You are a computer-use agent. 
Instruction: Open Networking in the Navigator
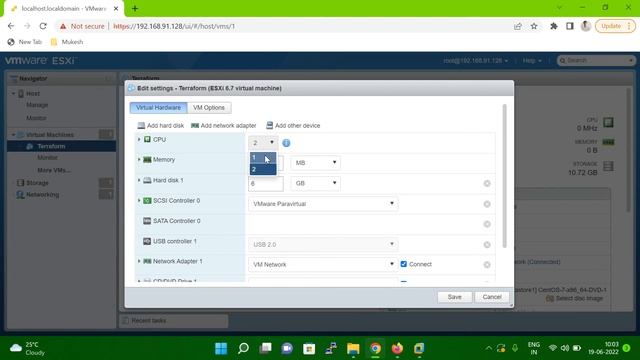pyautogui.click(x=42, y=195)
